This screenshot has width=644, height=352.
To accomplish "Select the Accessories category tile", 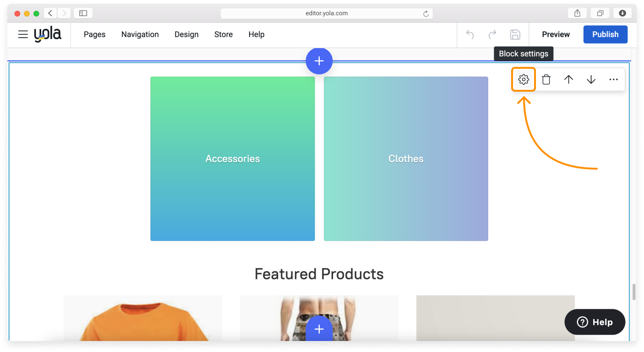I will pos(232,159).
